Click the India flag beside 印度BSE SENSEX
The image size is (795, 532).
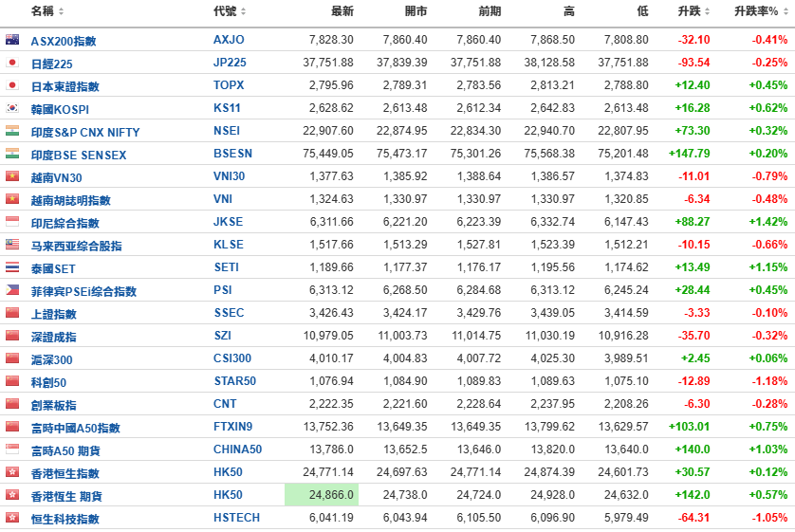12,154
